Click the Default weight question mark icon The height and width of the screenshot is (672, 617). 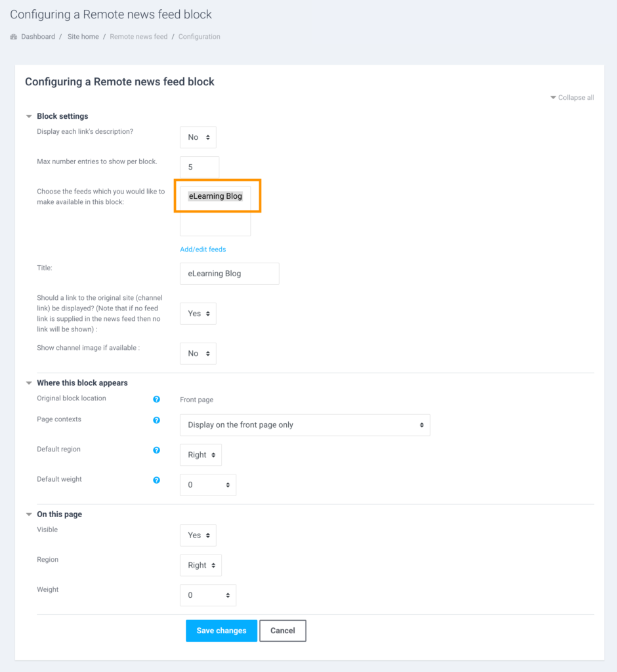tap(156, 480)
